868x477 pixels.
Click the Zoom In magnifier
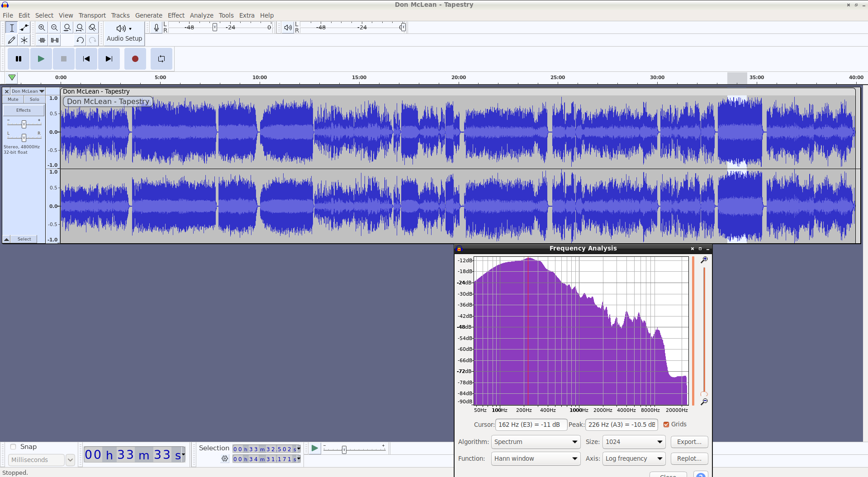[42, 28]
